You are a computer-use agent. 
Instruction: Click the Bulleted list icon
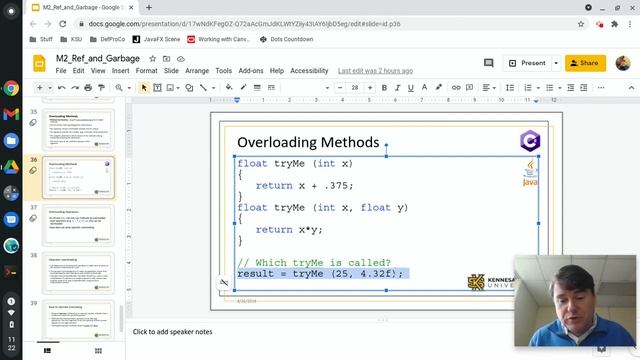click(x=549, y=88)
